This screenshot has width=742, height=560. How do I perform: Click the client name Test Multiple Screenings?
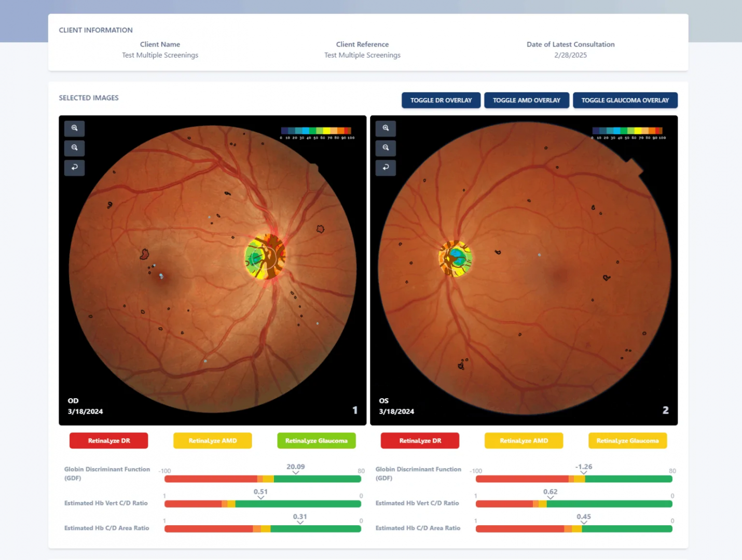coord(160,55)
